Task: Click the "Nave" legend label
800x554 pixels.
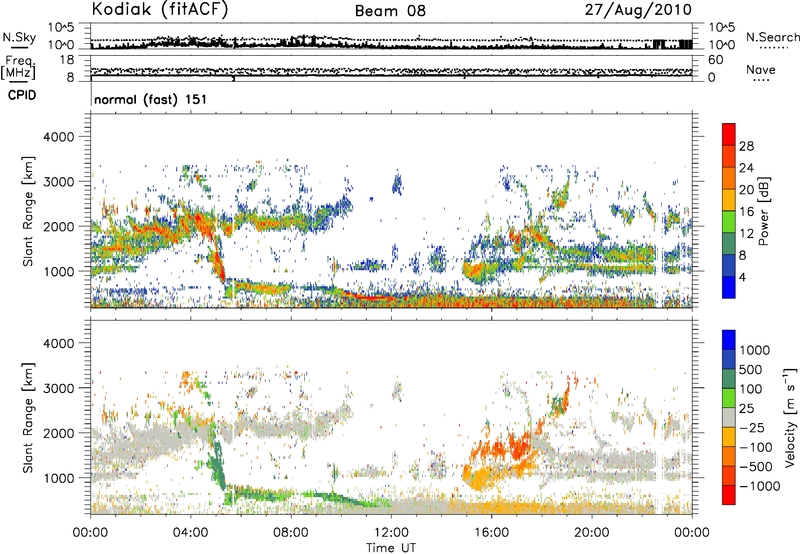Action: click(x=761, y=69)
